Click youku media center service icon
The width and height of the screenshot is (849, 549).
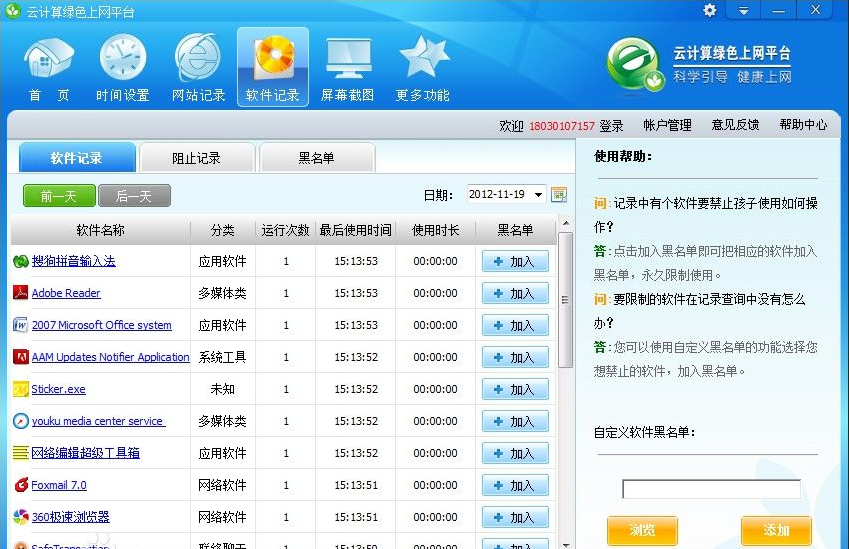pyautogui.click(x=21, y=421)
